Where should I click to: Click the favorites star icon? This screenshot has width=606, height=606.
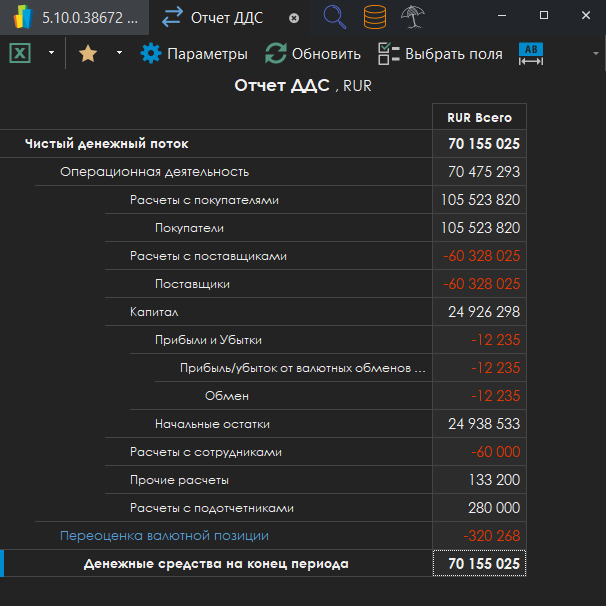88,54
